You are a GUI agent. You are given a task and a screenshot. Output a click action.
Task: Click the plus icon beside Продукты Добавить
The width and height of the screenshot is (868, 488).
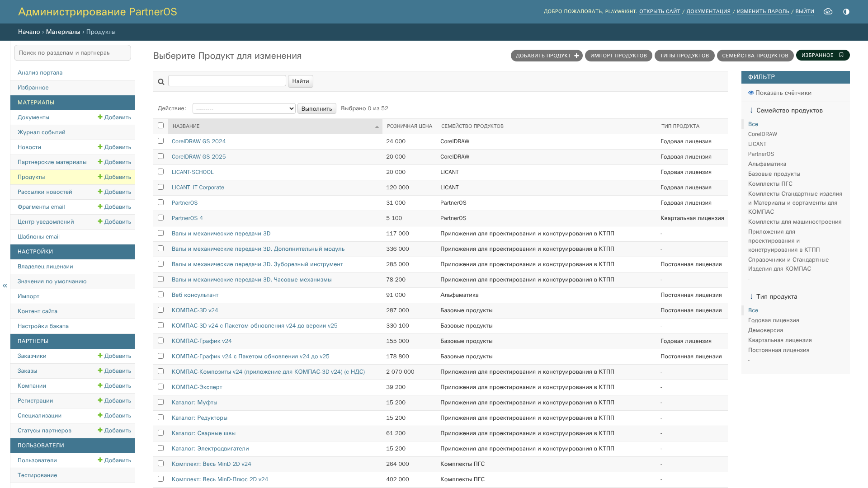(100, 177)
